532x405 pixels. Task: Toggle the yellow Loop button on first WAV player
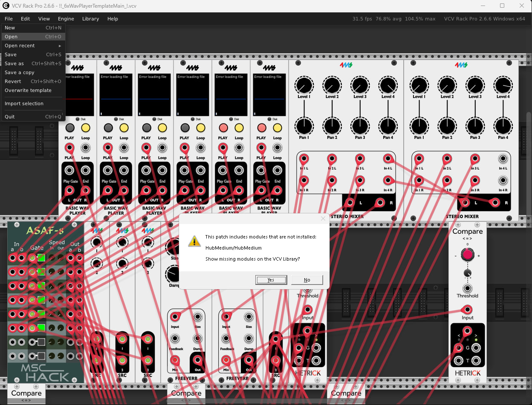(x=86, y=128)
